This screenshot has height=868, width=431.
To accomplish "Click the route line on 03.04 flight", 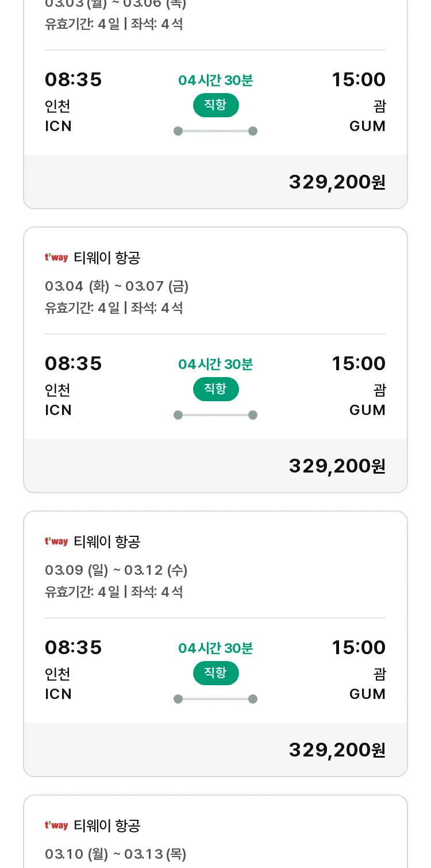I will (215, 415).
